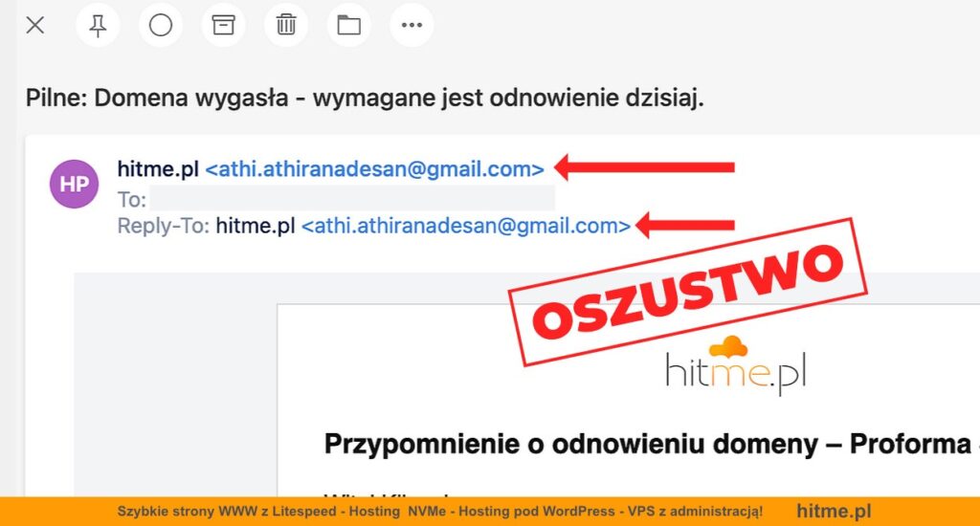The width and height of the screenshot is (980, 526).
Task: Click the purple HP sender avatar
Action: point(75,184)
